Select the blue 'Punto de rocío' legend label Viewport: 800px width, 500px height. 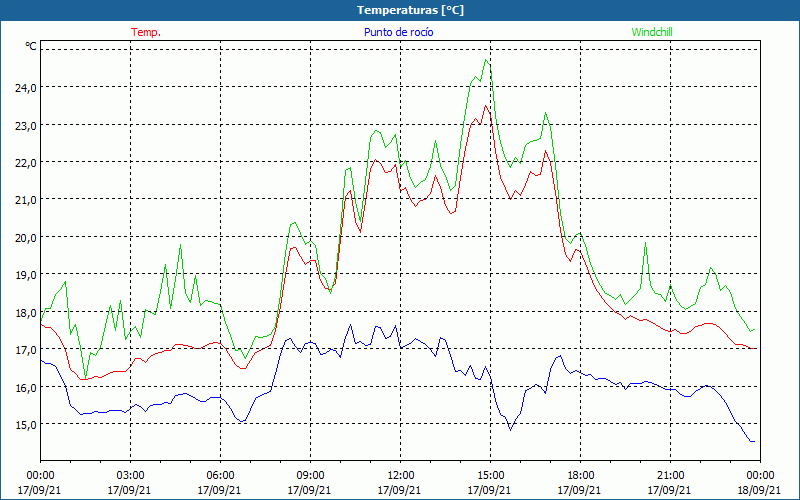398,32
